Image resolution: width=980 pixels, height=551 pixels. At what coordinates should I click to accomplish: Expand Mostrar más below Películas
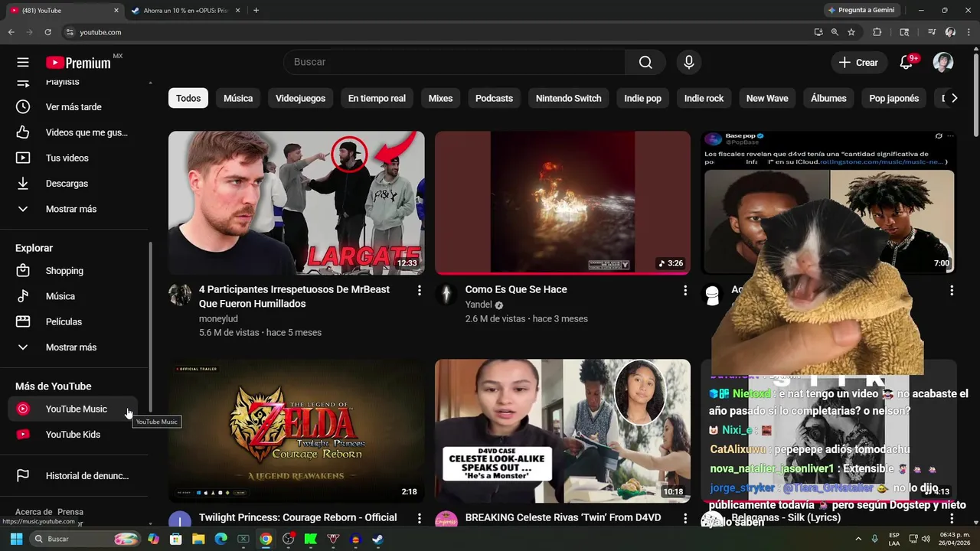point(73,347)
